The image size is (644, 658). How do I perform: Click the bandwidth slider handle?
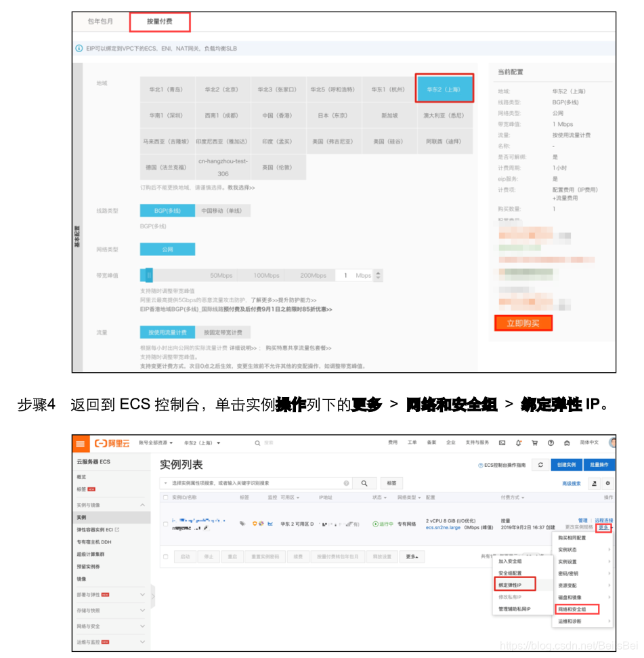coord(148,275)
